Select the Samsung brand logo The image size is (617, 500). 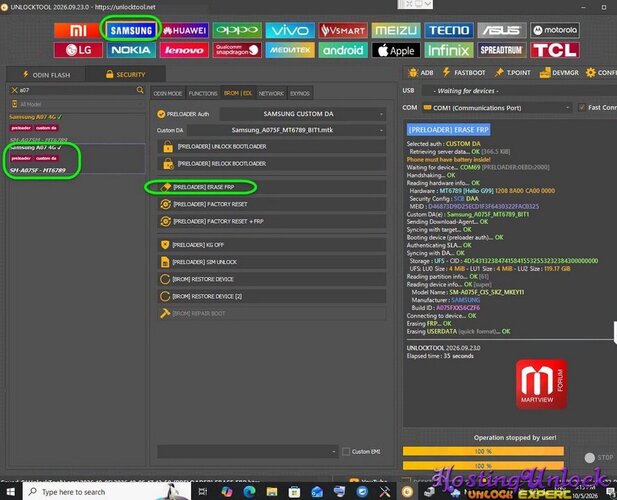point(131,30)
